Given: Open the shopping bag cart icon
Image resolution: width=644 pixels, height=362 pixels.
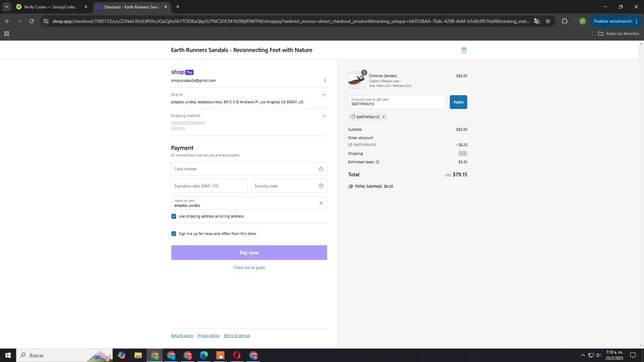Looking at the screenshot, I should point(464,50).
